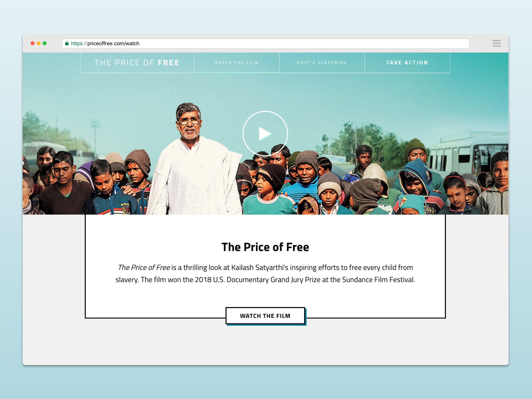
Task: Click the Watch The Film button
Action: (265, 316)
